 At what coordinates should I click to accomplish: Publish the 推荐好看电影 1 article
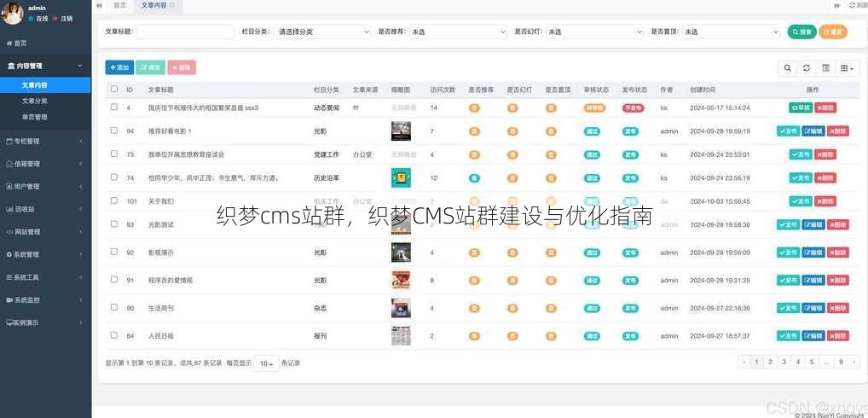tap(789, 131)
